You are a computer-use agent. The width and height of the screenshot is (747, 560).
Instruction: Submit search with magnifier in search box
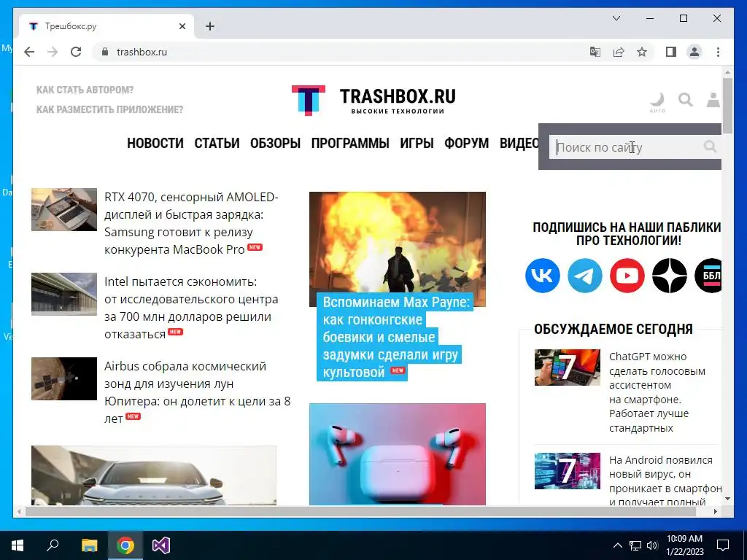[x=710, y=147]
